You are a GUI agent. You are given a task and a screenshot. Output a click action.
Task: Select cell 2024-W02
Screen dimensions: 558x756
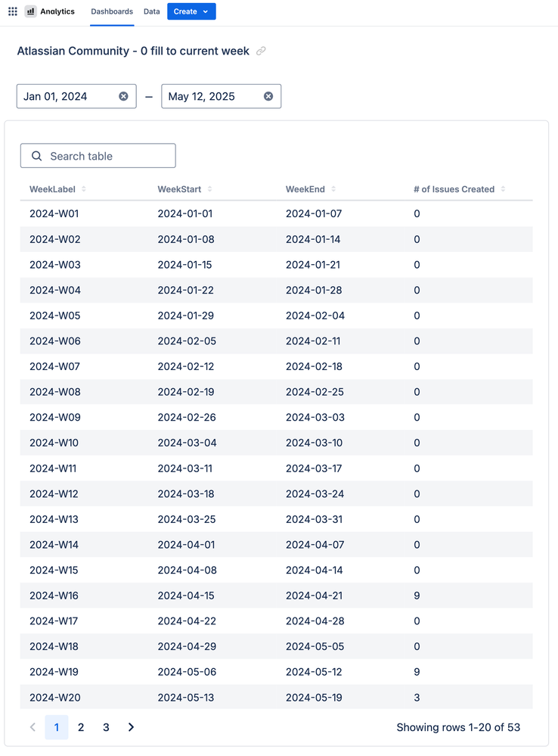pos(55,239)
